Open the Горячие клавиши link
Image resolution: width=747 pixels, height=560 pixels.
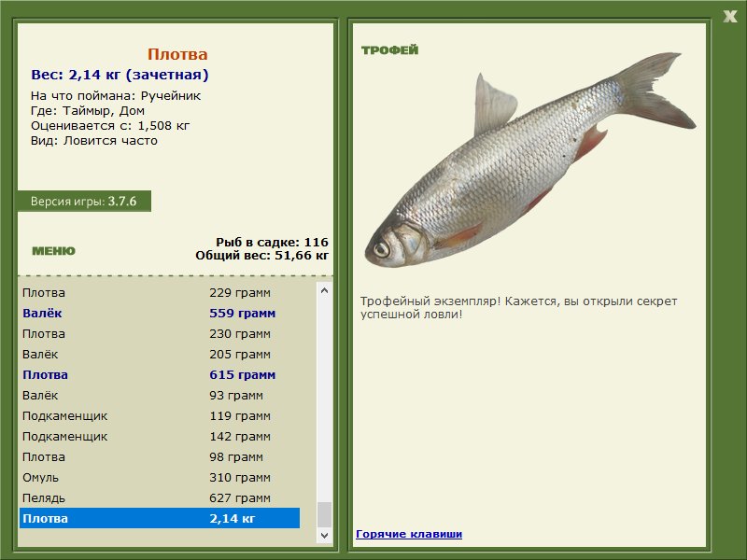[409, 534]
